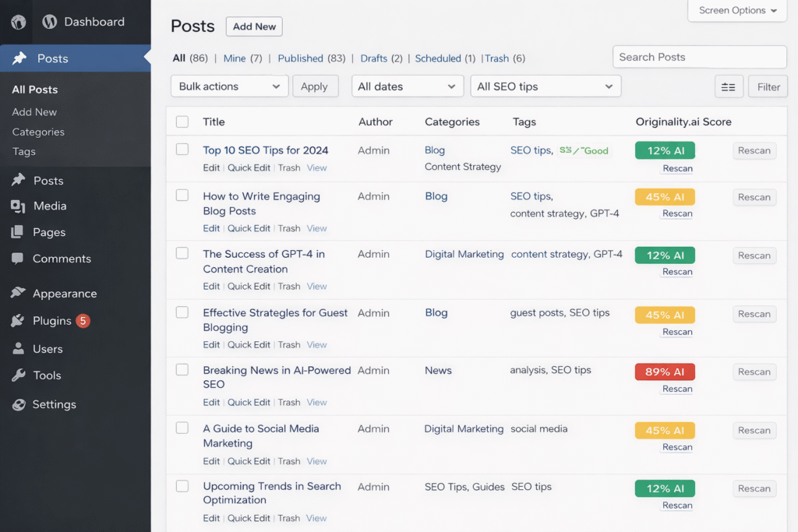Screen dimensions: 798x532
Task: Open Plugins using the plugin icon
Action: point(19,320)
